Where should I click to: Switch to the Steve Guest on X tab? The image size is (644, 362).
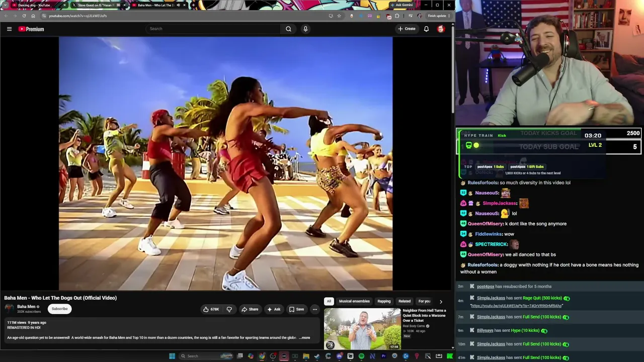[98, 5]
